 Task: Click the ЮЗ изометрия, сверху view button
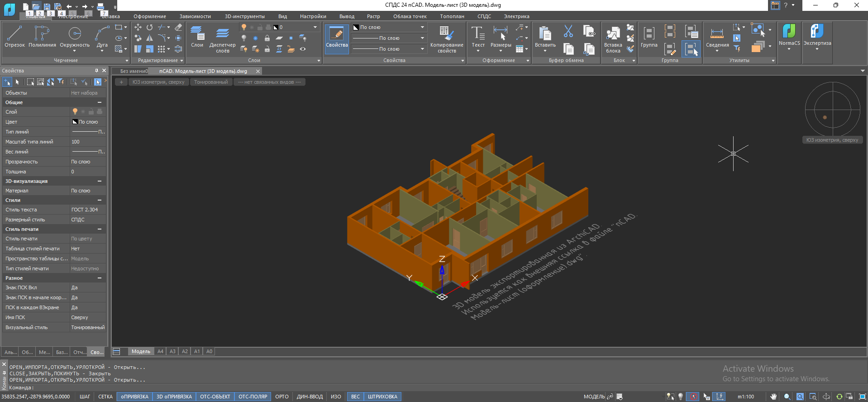point(158,82)
